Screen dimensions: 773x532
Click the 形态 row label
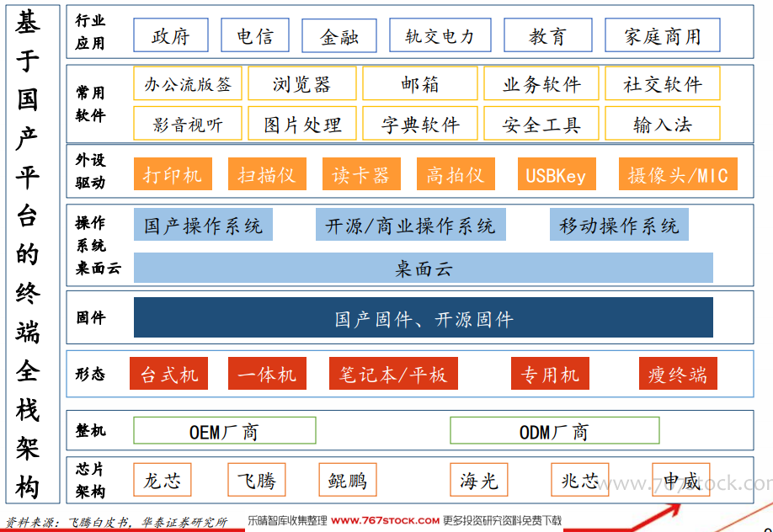pyautogui.click(x=90, y=374)
